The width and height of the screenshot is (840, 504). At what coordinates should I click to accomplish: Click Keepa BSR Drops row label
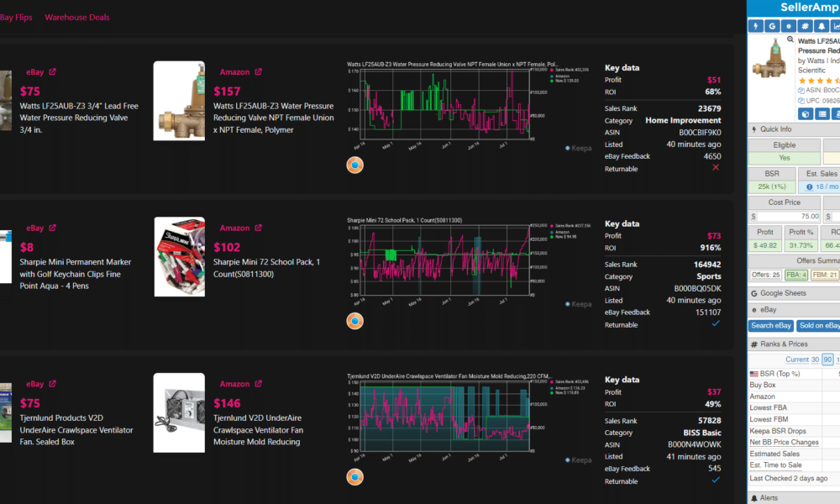tap(778, 431)
